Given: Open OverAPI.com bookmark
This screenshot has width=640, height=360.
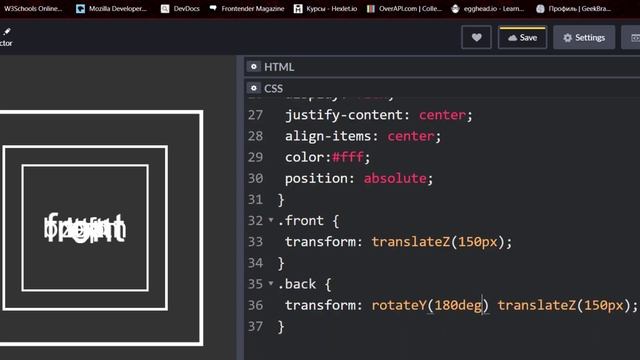Looking at the screenshot, I should click(404, 9).
